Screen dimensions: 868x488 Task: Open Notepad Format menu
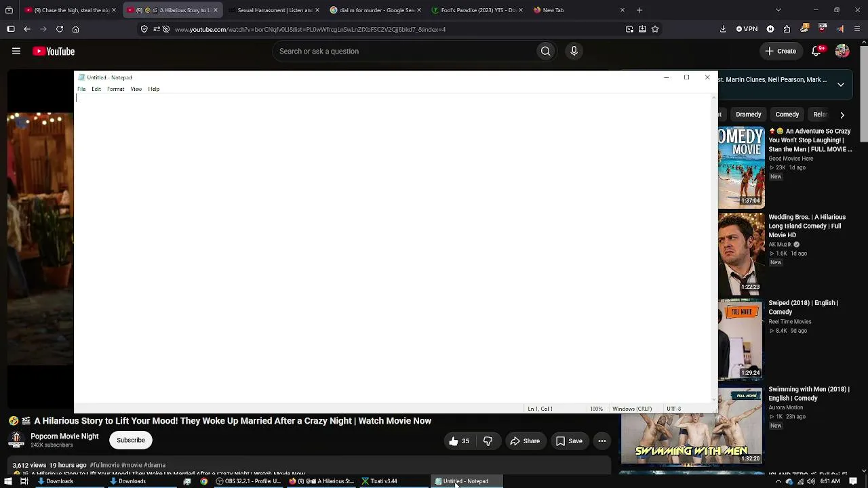(x=115, y=89)
